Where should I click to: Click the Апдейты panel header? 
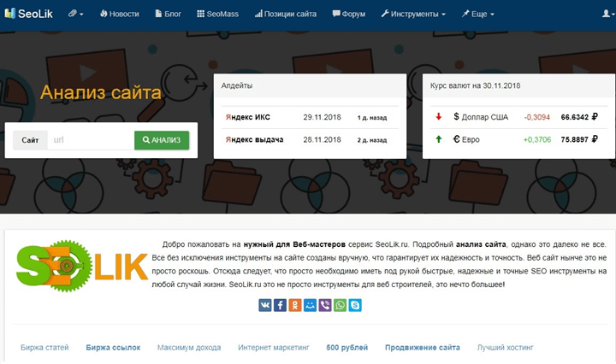pos(310,85)
